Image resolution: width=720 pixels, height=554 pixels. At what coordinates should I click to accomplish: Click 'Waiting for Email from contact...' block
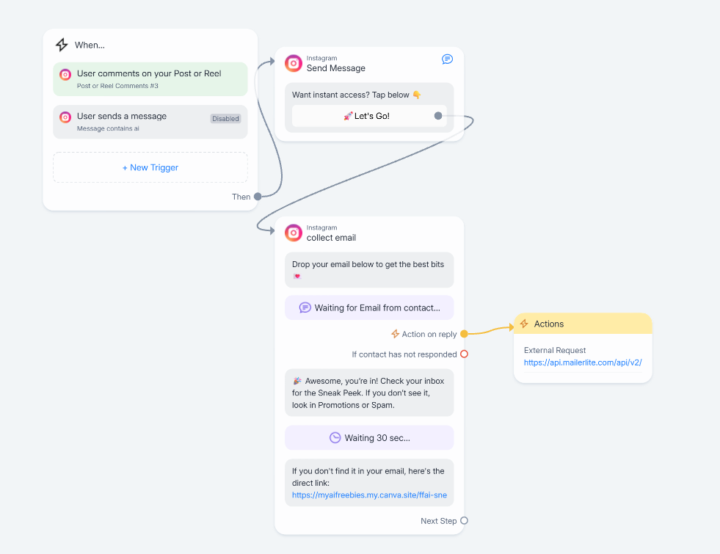click(x=369, y=308)
